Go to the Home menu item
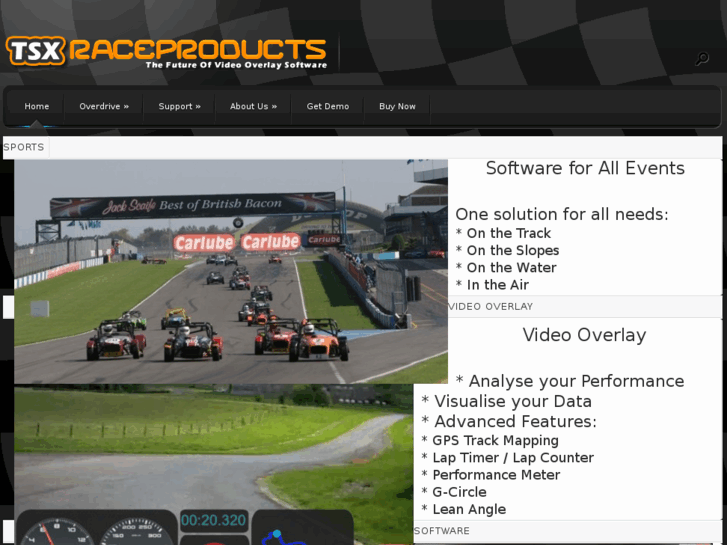 (37, 106)
